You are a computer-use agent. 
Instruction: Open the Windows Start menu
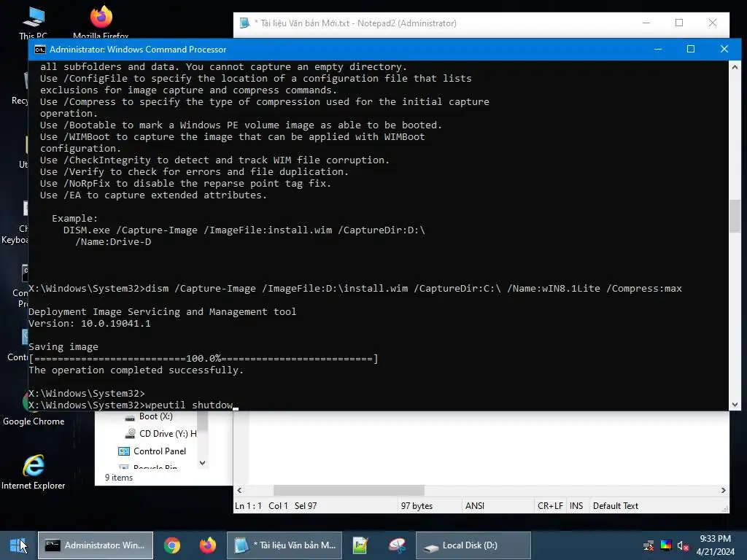[x=18, y=545]
